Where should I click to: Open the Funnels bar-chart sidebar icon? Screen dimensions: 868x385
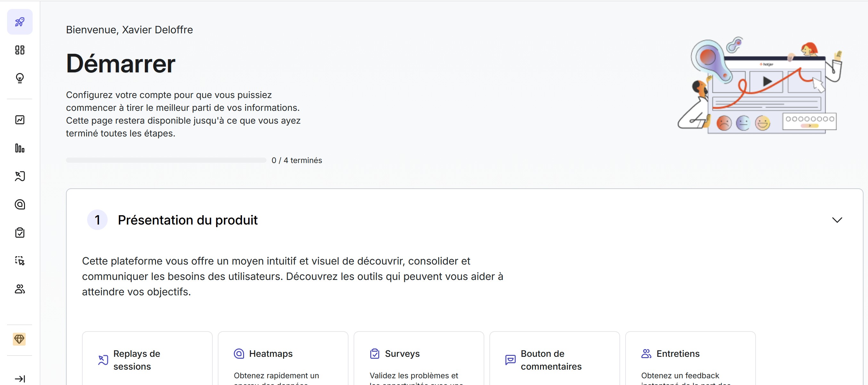pyautogui.click(x=20, y=148)
